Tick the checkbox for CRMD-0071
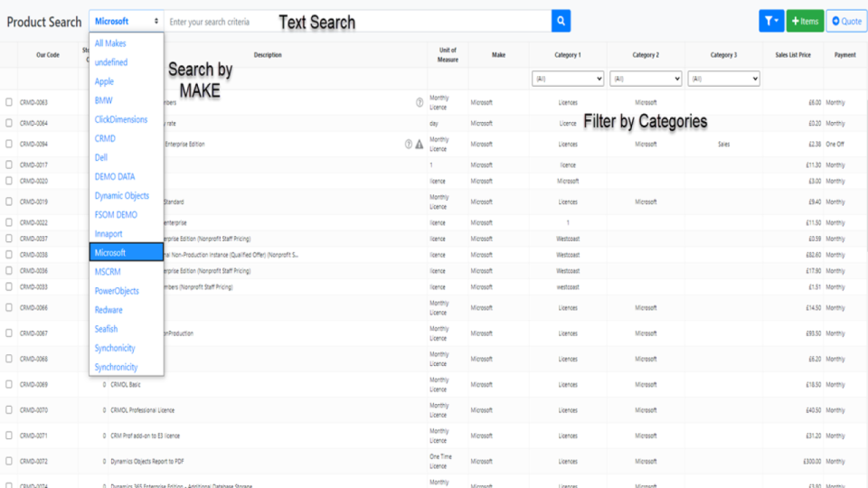 9,435
